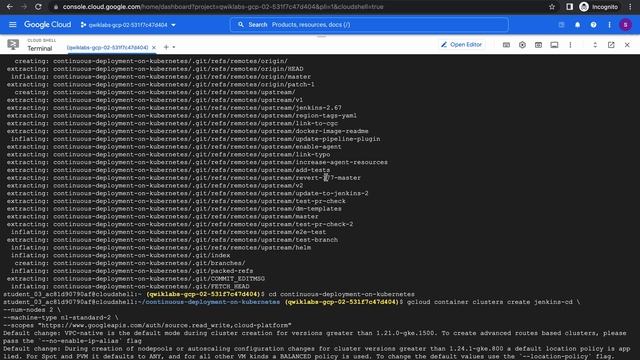Click the '.git/COMMIT_EDITMSG' extracting line

136,279
